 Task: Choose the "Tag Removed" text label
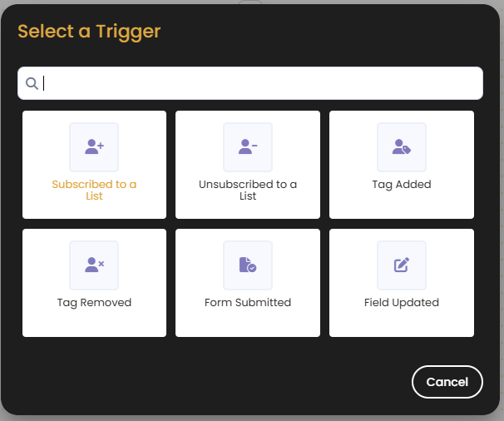94,303
